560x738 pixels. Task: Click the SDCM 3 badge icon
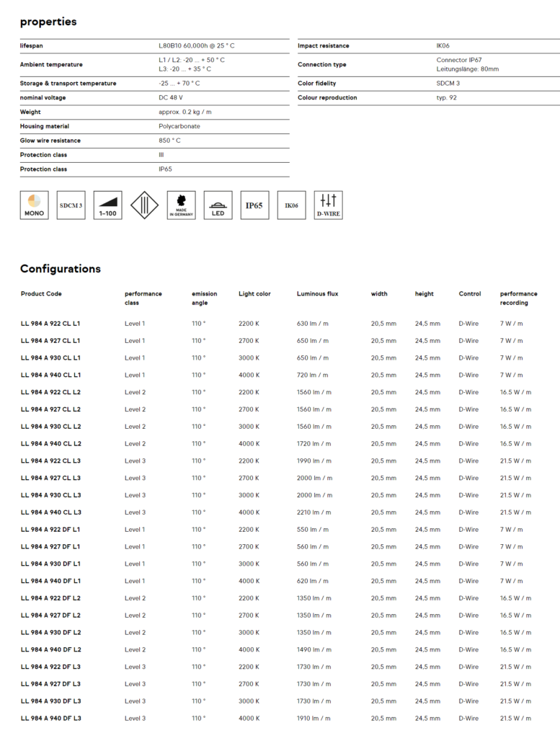tap(71, 205)
